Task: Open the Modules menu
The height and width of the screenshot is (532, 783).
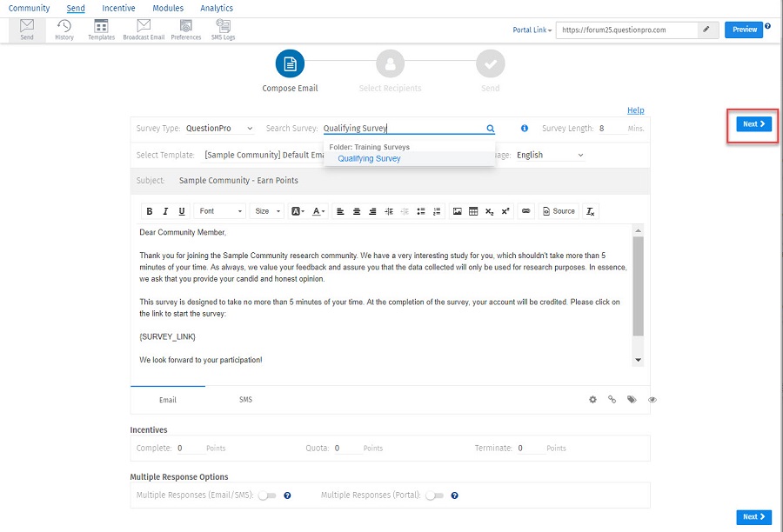Action: 168,8
